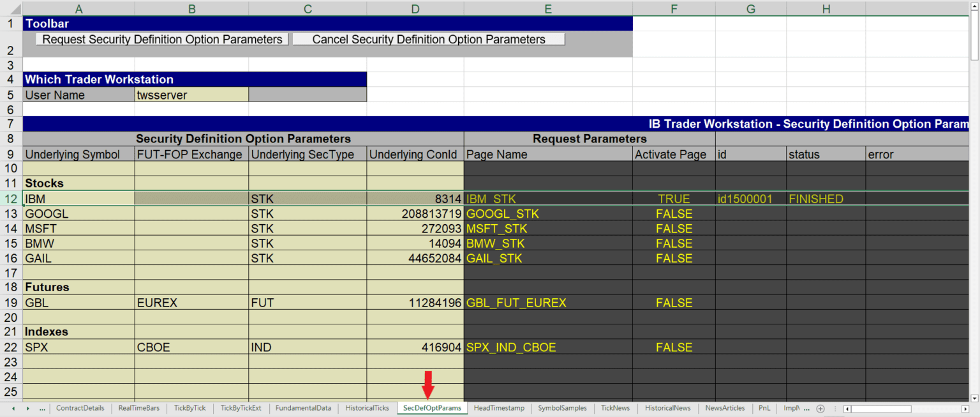Select the ContractDetails sheet tab
The width and height of the screenshot is (980, 417).
click(80, 408)
